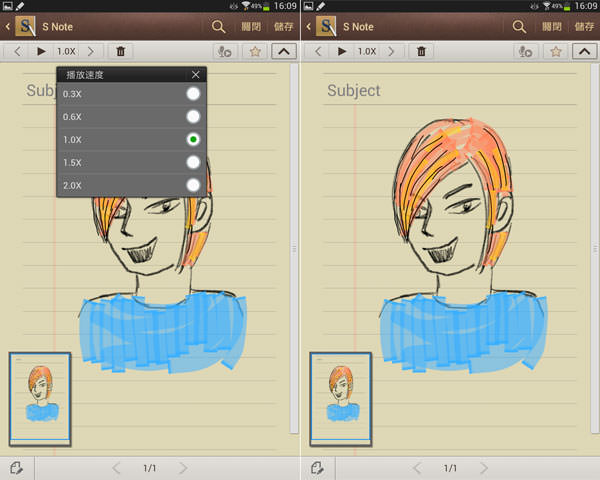Click the page thumbnail preview in right screen
600x480 pixels.
pos(340,398)
